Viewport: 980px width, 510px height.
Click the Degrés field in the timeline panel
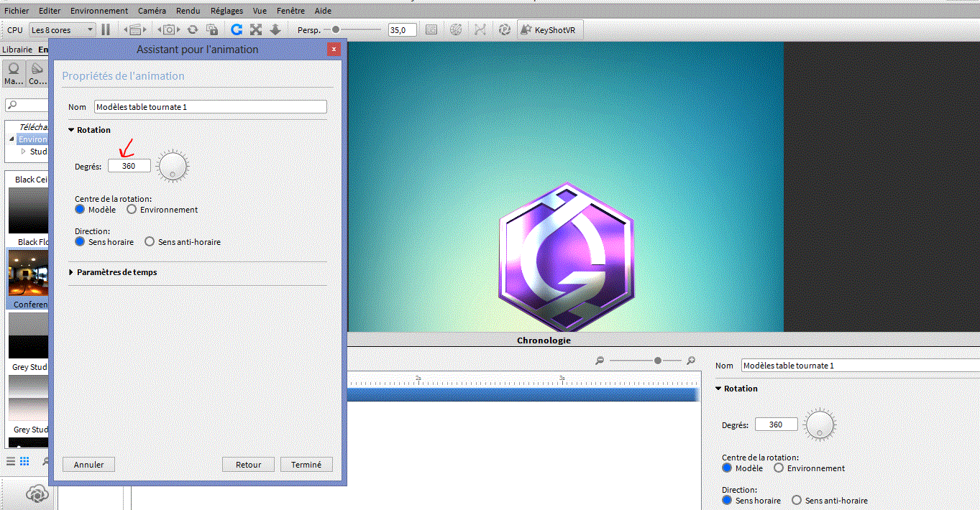tap(777, 425)
